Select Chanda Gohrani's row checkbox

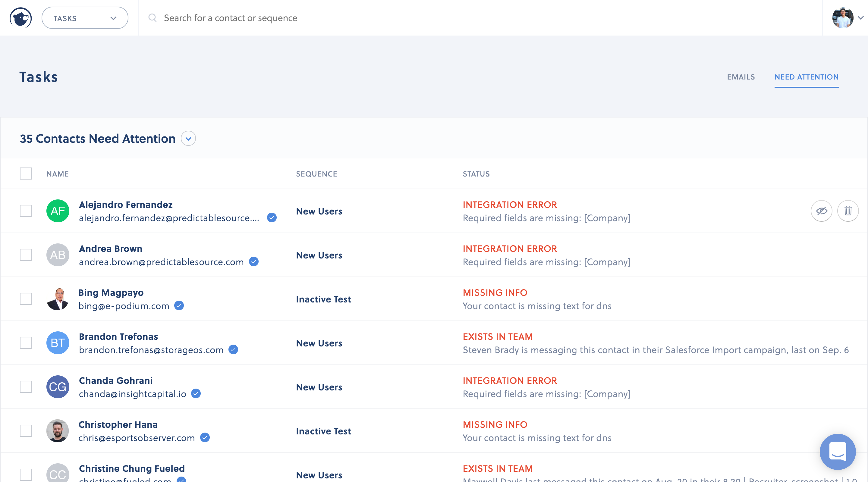coord(26,387)
